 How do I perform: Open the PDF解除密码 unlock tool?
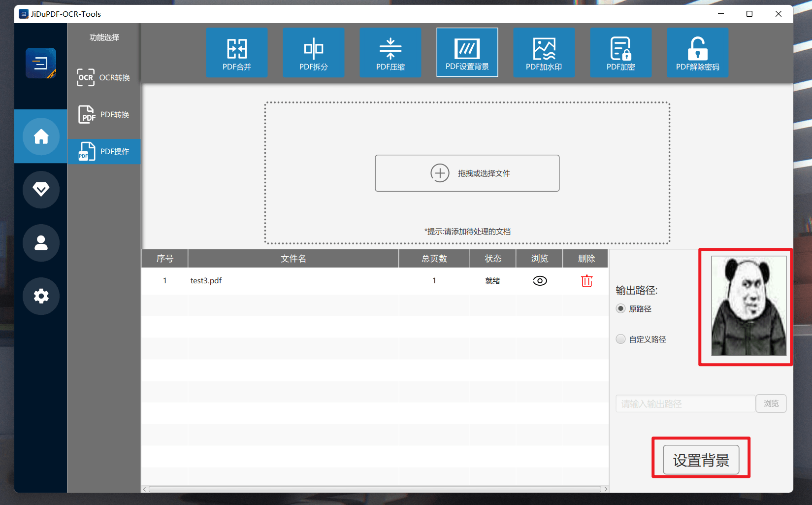tap(698, 52)
